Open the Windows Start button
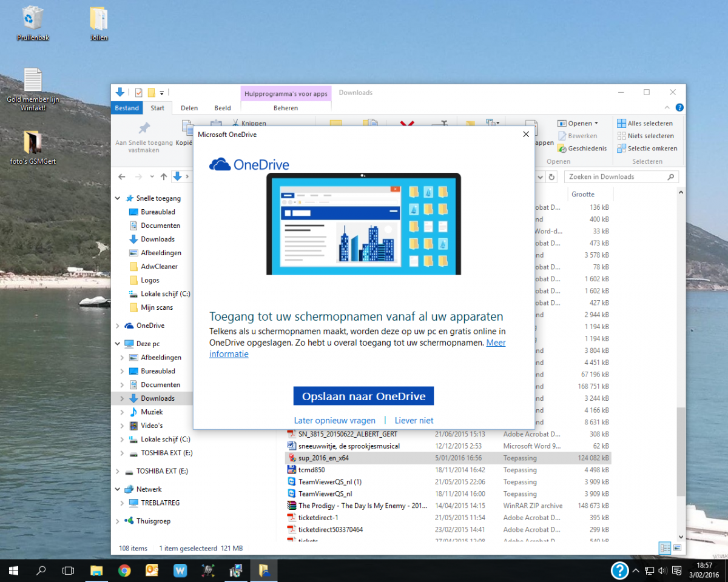Viewport: 728px width, 582px height. [13, 570]
